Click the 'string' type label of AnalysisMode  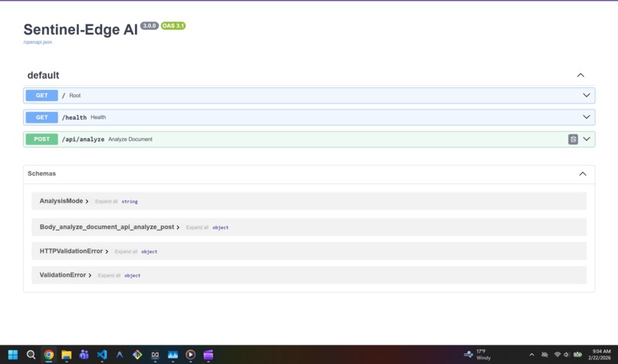pos(130,202)
